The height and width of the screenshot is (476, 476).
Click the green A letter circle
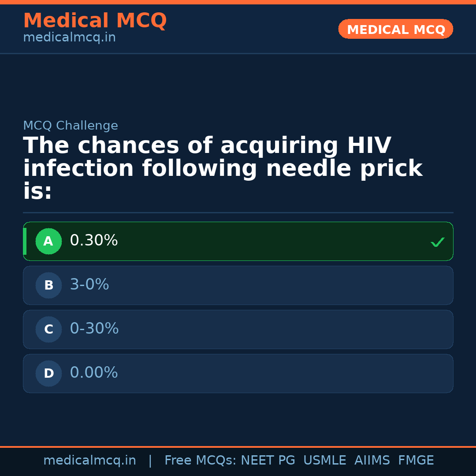pos(48,242)
